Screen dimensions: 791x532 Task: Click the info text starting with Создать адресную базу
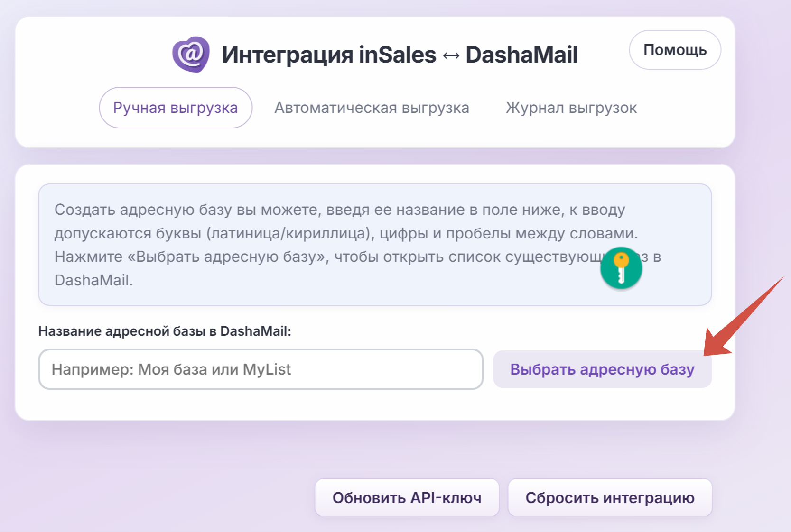click(358, 245)
